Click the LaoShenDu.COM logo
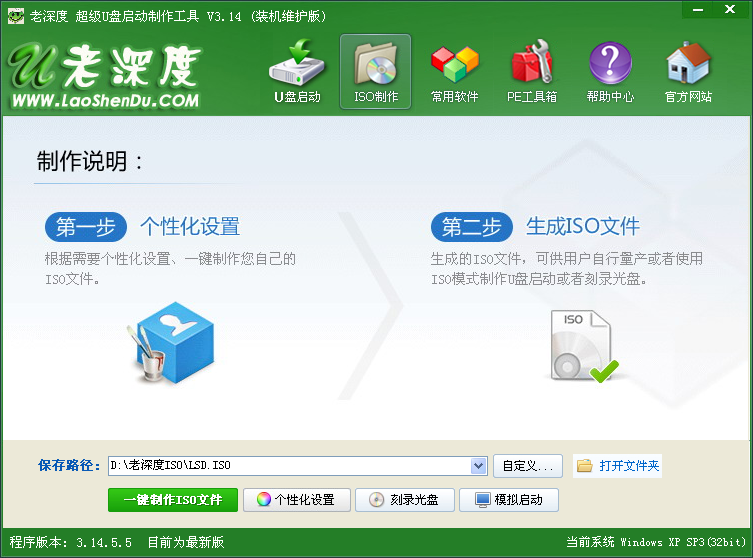The height and width of the screenshot is (558, 753). pyautogui.click(x=104, y=75)
